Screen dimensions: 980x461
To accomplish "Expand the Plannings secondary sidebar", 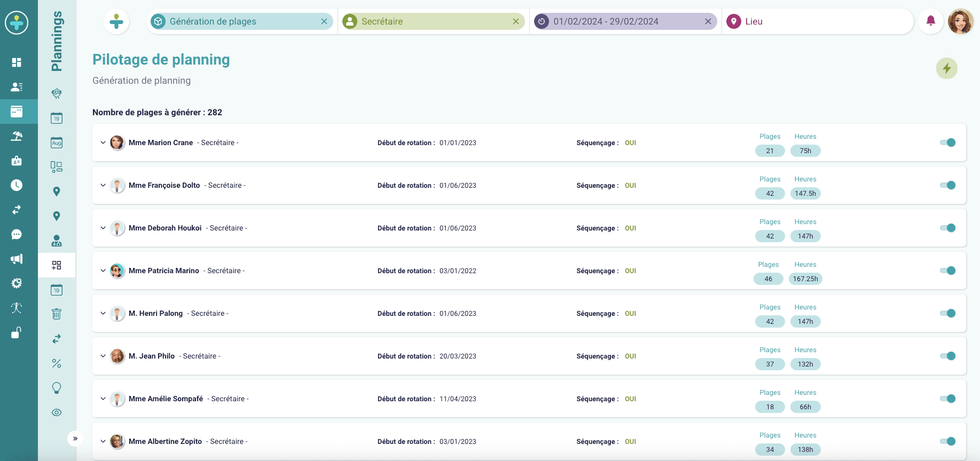I will point(75,439).
